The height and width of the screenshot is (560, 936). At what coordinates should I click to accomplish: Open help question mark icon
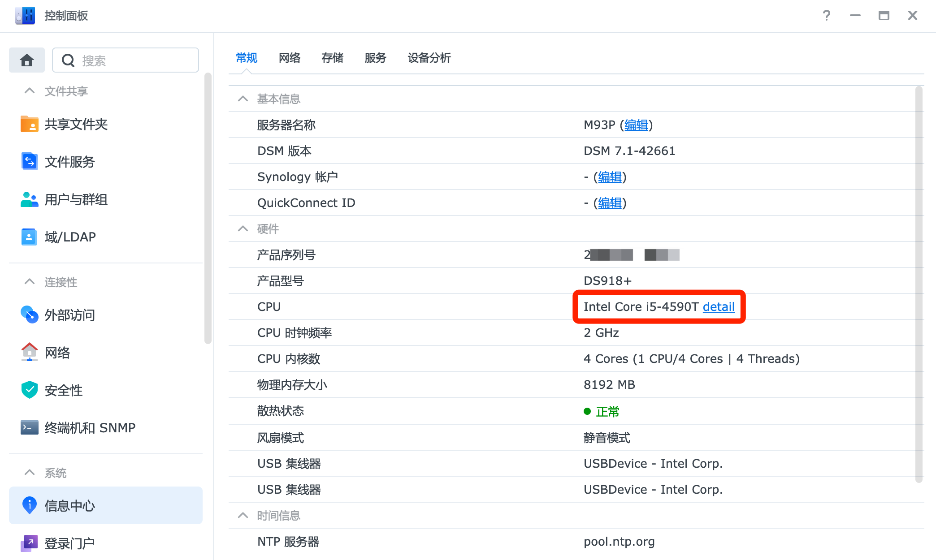point(827,15)
